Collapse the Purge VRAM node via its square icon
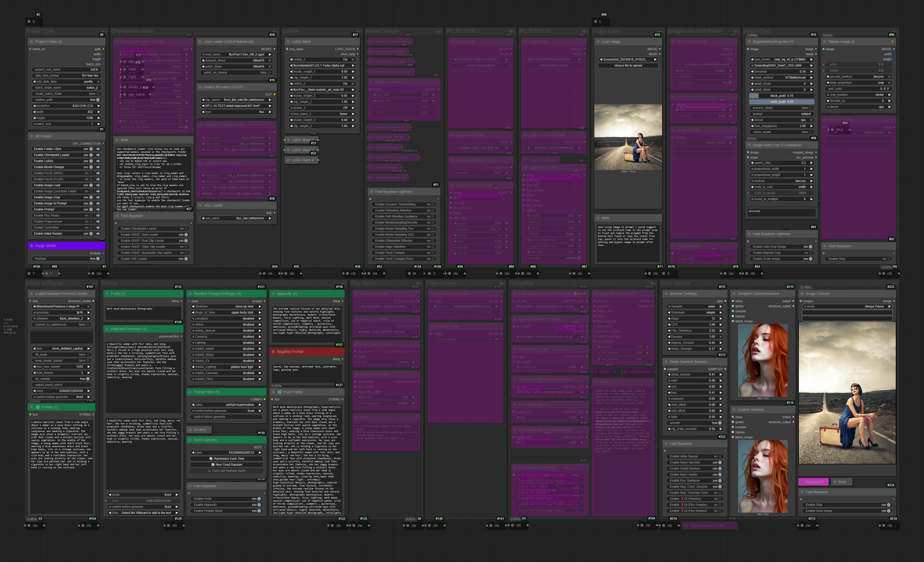This screenshot has height=562, width=924. pyautogui.click(x=31, y=246)
